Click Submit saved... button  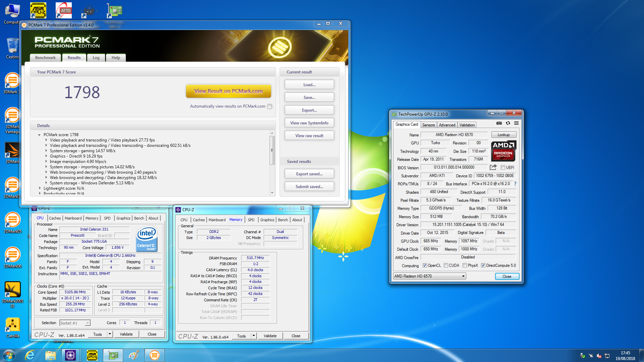(309, 187)
